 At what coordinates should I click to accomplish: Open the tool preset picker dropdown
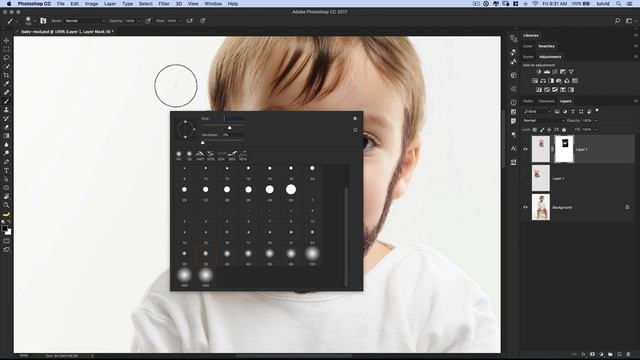tap(12, 21)
